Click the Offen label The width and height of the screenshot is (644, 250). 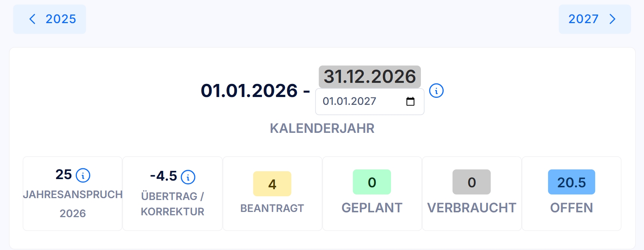point(572,208)
